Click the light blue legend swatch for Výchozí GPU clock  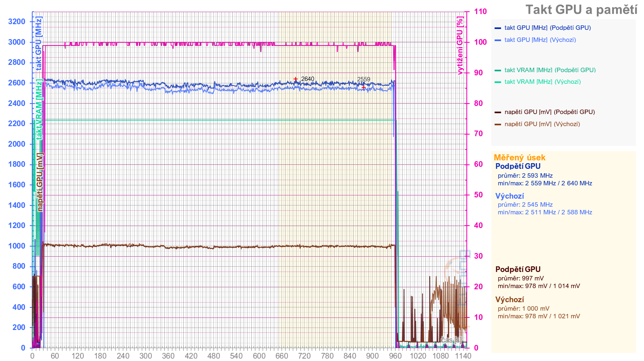[x=498, y=40]
